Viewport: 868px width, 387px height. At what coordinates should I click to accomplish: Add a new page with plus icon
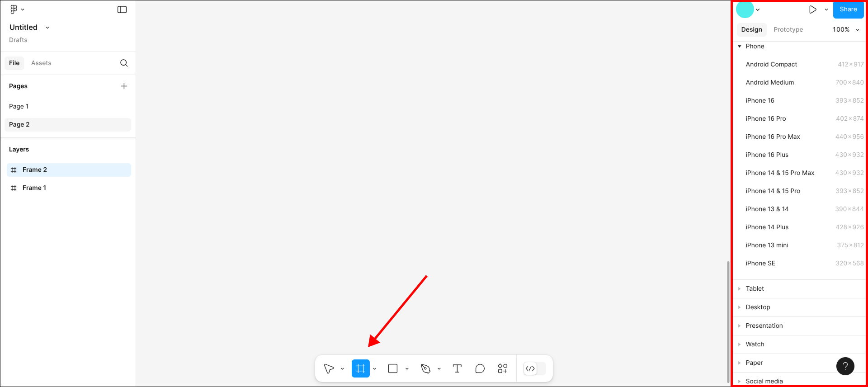[124, 86]
